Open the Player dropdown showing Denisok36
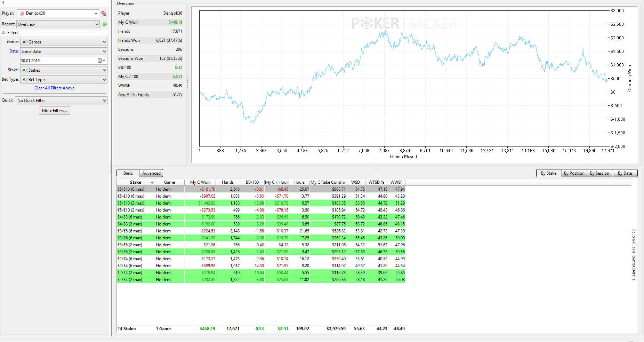The width and height of the screenshot is (644, 342). coord(58,13)
